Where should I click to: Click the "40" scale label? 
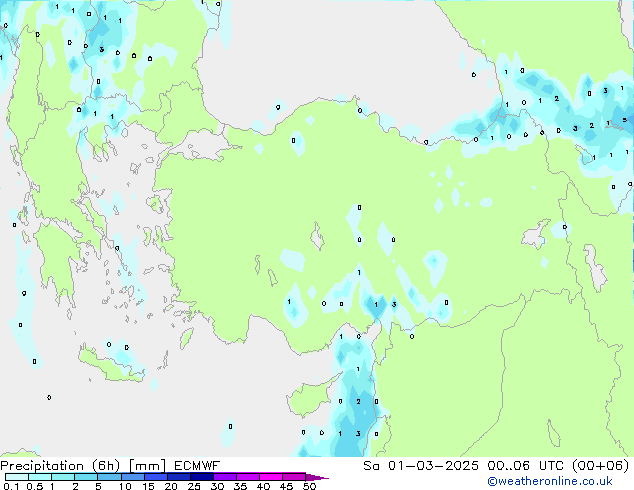click(263, 486)
